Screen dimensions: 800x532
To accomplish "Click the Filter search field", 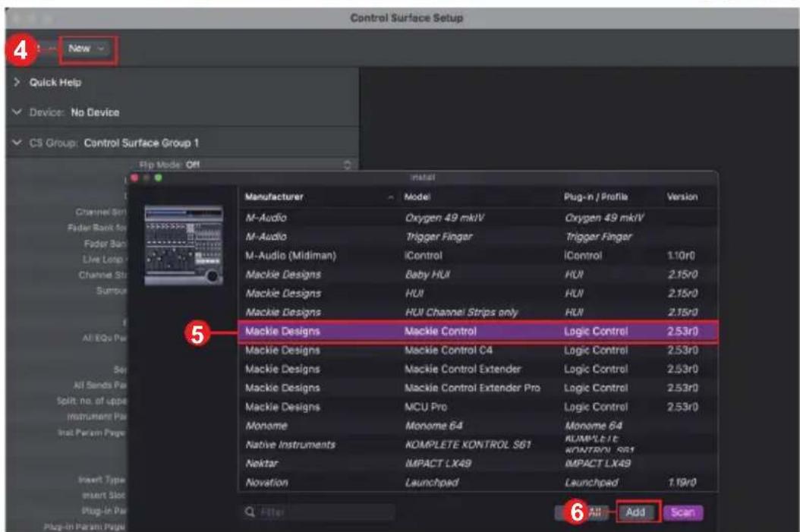I will [x=318, y=512].
